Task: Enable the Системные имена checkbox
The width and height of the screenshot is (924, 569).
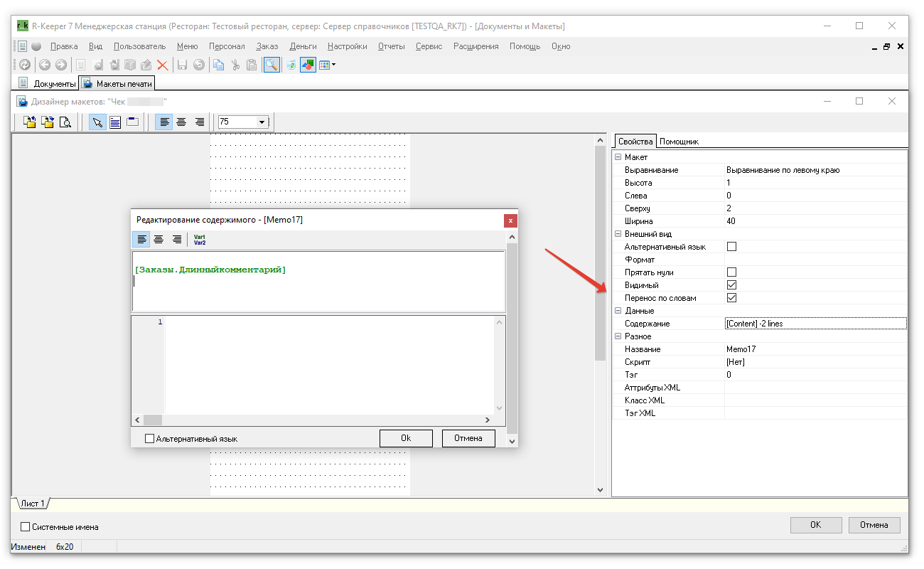Action: 26,527
